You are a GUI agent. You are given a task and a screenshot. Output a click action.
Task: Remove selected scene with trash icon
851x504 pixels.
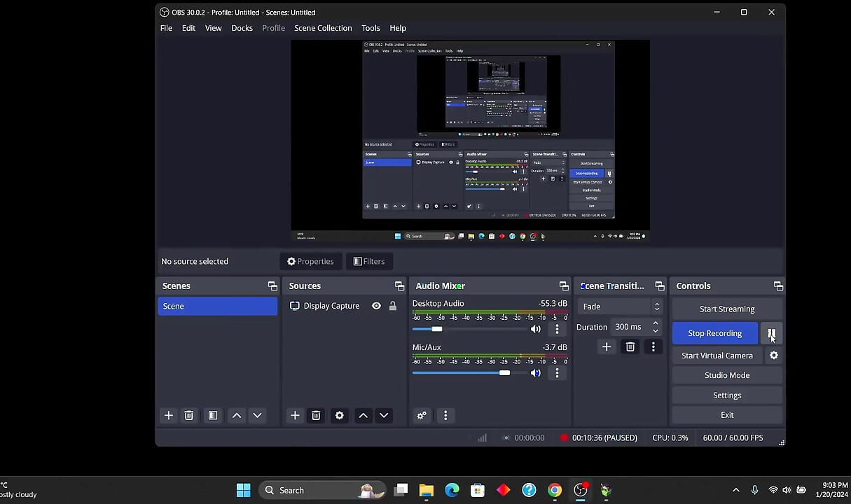coord(189,415)
